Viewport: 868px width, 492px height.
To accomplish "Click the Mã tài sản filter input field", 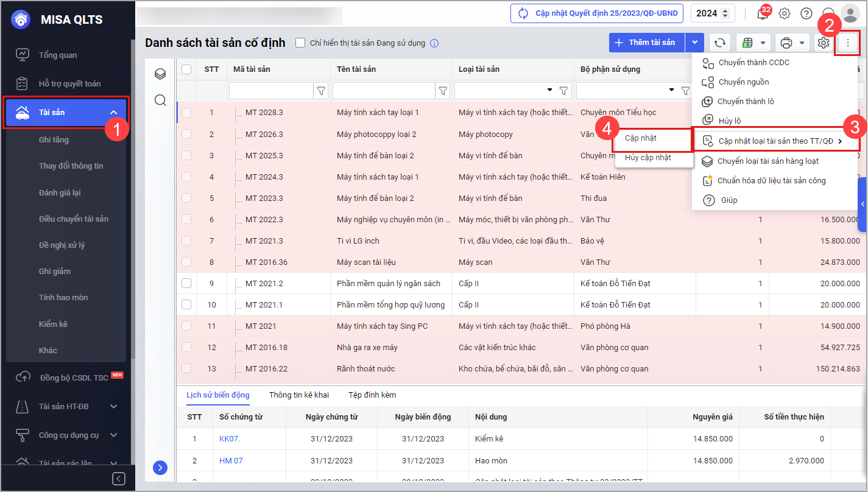I will [271, 91].
